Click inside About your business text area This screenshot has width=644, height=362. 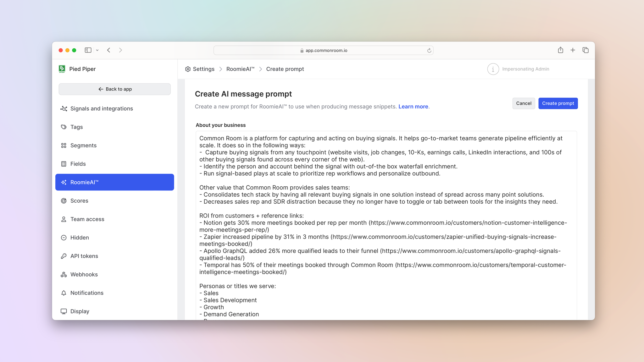click(386, 220)
